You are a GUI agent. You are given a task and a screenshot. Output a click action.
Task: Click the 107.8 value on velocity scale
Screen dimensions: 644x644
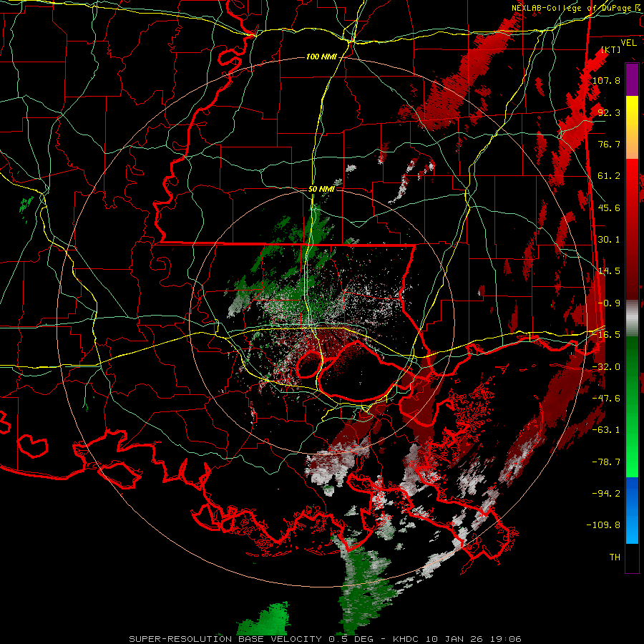(606, 80)
